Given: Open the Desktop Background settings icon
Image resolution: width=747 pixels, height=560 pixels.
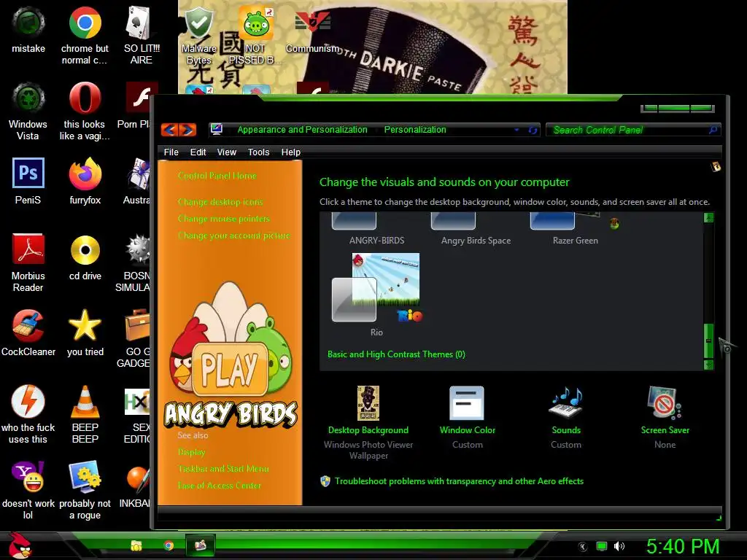Looking at the screenshot, I should 368,402.
